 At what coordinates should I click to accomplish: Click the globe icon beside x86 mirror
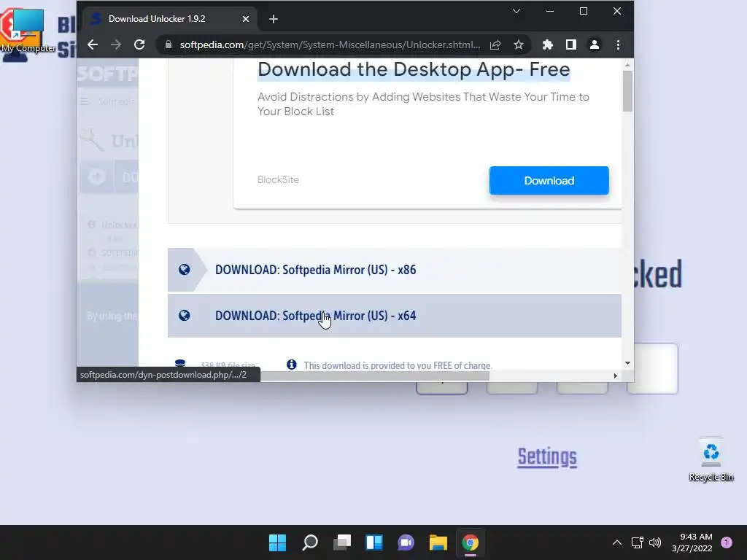[x=184, y=270]
